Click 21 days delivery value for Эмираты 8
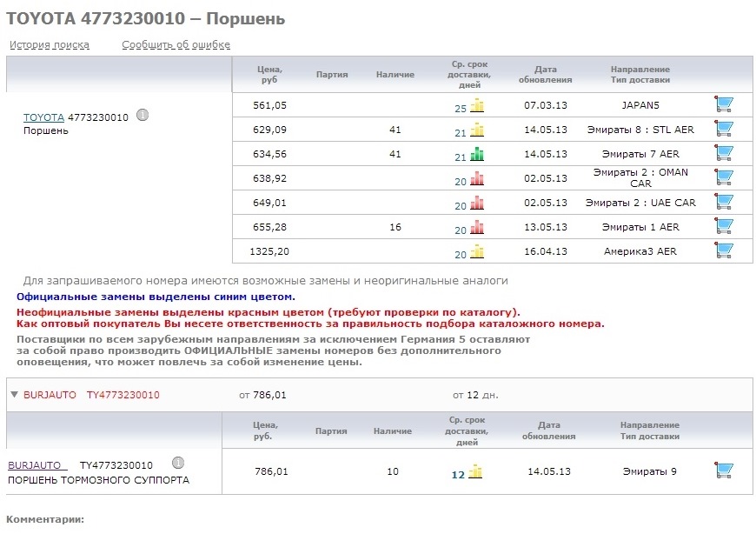 click(x=461, y=133)
